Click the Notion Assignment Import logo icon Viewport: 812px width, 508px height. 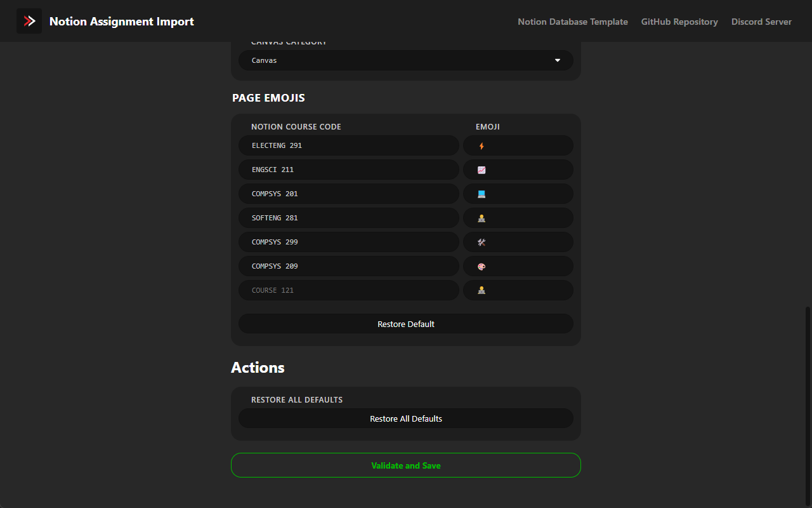29,21
